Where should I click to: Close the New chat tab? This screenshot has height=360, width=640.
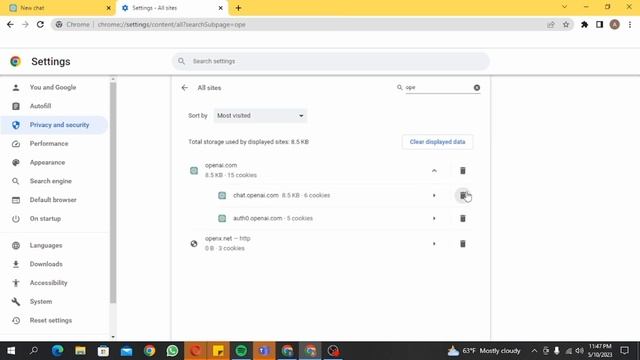point(109,8)
